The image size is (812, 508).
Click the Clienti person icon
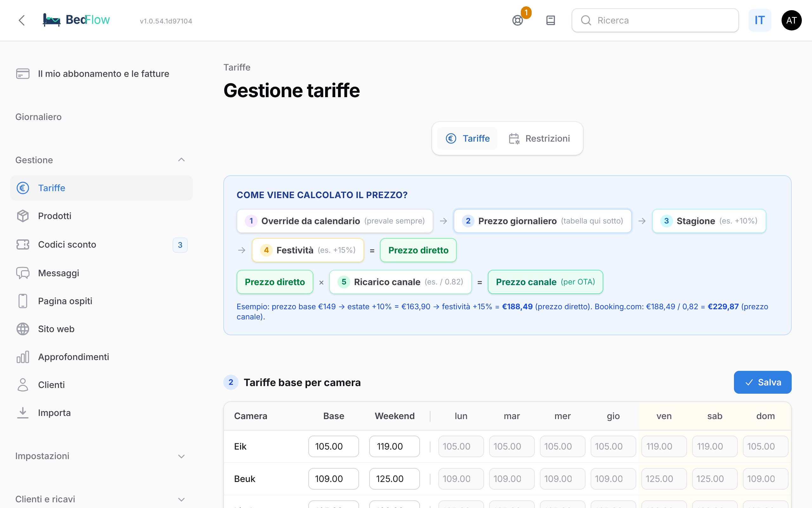(x=23, y=385)
